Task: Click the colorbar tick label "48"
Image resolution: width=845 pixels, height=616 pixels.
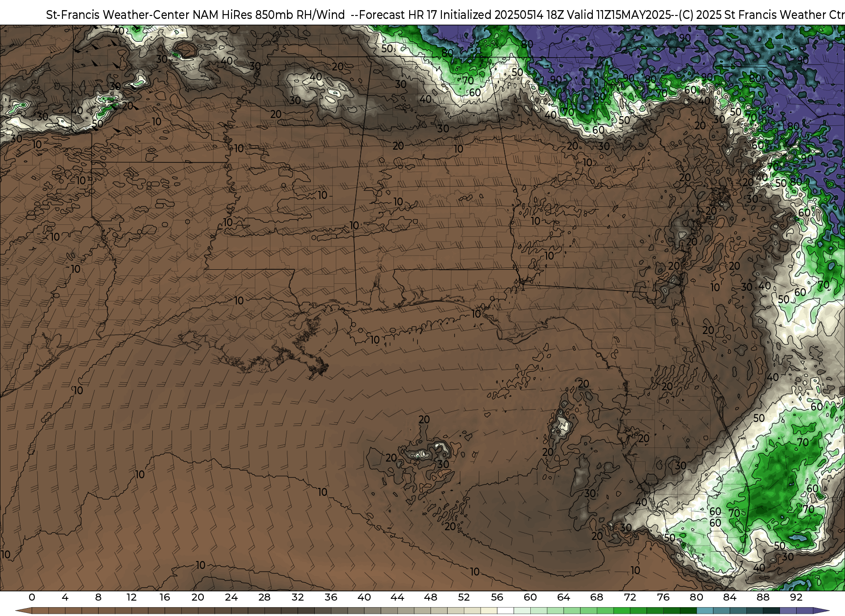Action: (x=430, y=597)
